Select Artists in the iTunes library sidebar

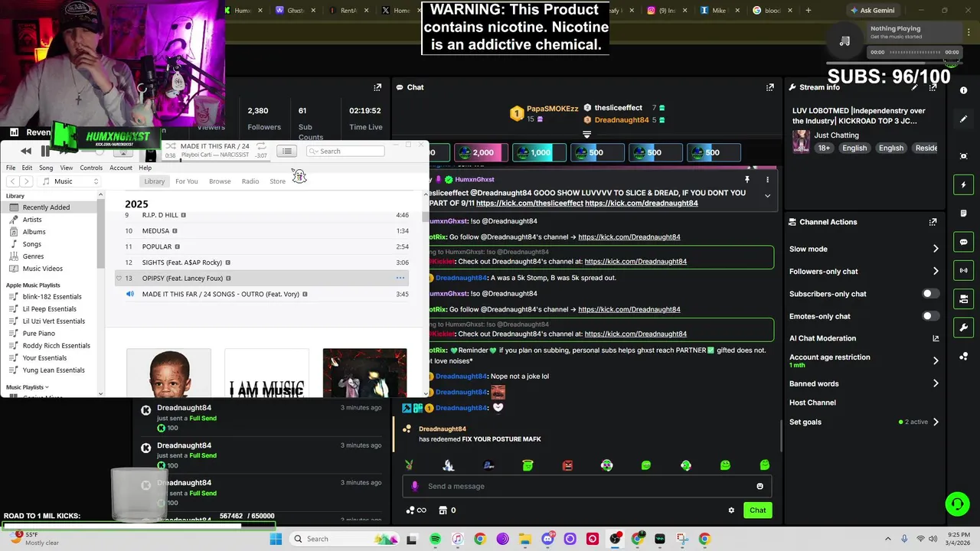tap(32, 220)
